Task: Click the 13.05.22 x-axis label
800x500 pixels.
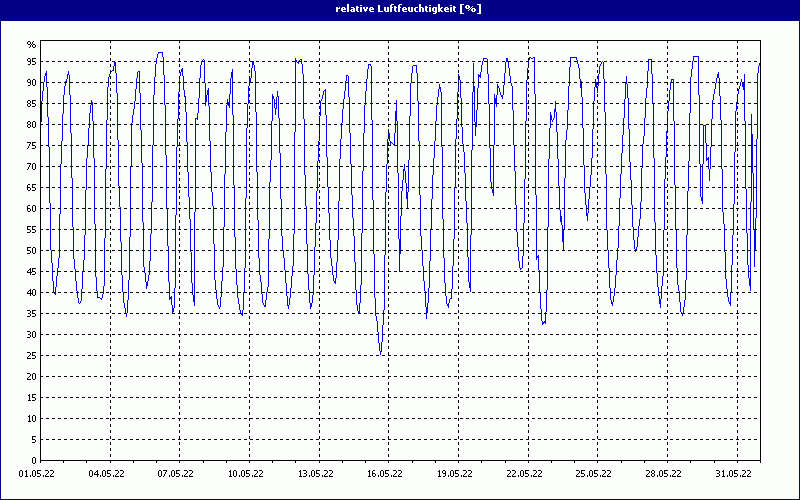Action: [315, 474]
